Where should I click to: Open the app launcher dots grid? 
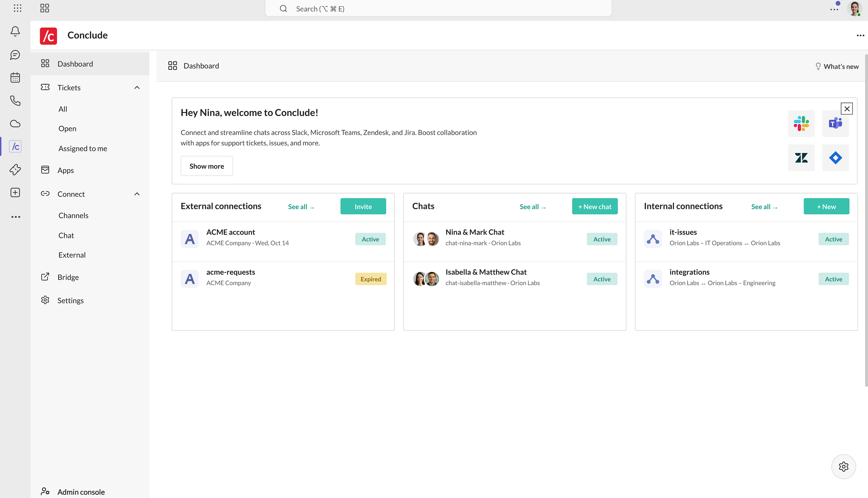pos(18,8)
